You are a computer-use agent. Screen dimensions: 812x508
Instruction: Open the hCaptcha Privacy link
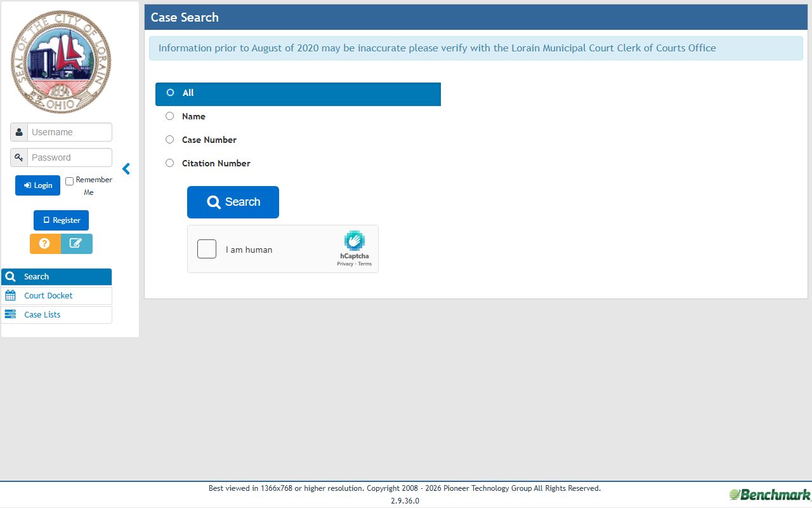click(x=345, y=264)
